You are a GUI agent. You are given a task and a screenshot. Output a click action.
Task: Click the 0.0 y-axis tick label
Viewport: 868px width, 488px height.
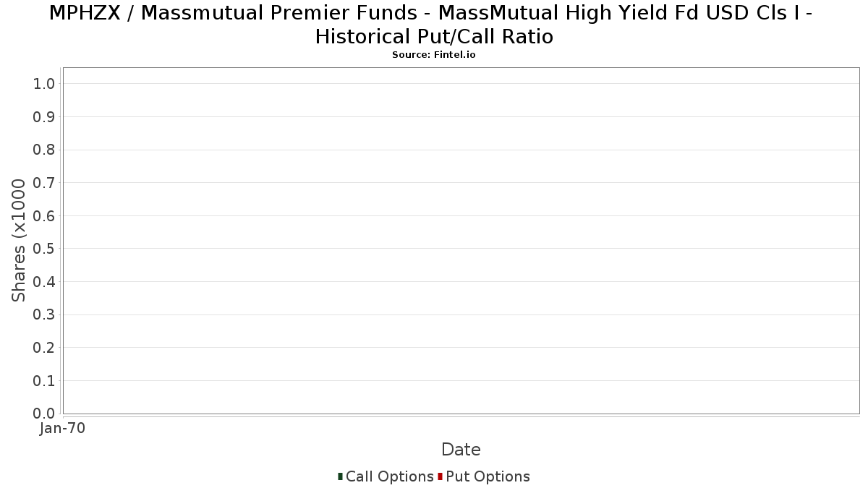44,414
